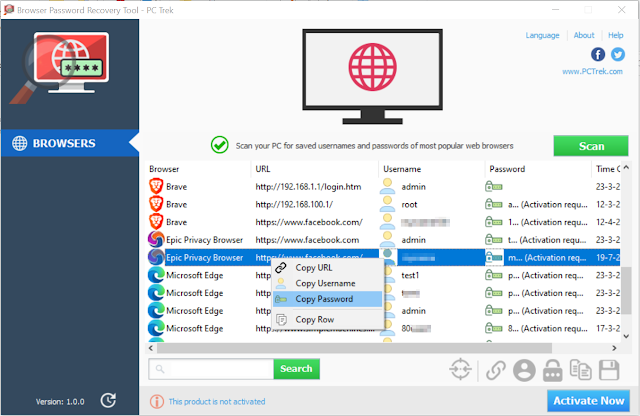Choose Copy Password from context menu
The width and height of the screenshot is (640, 416).
pos(328,299)
